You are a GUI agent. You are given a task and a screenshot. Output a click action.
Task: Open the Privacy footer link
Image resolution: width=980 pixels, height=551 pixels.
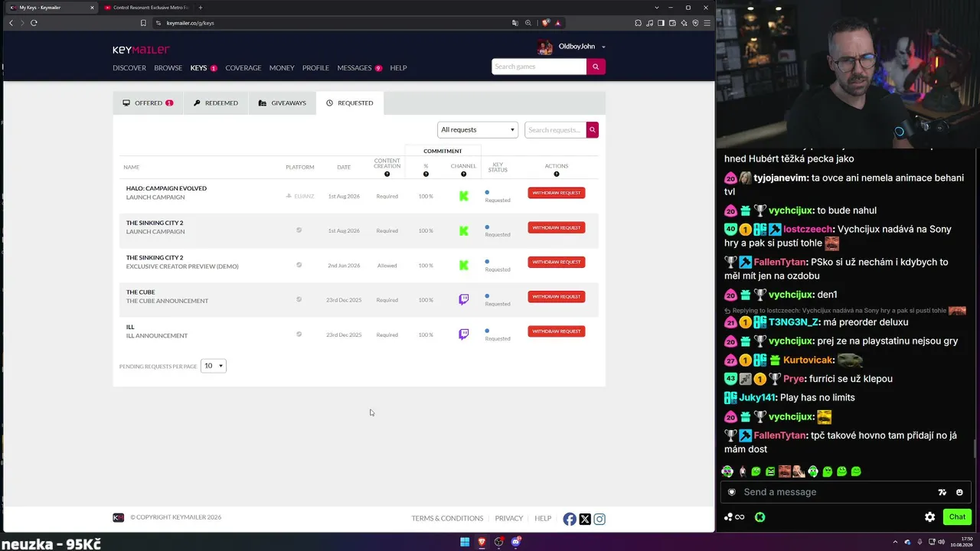click(x=509, y=519)
